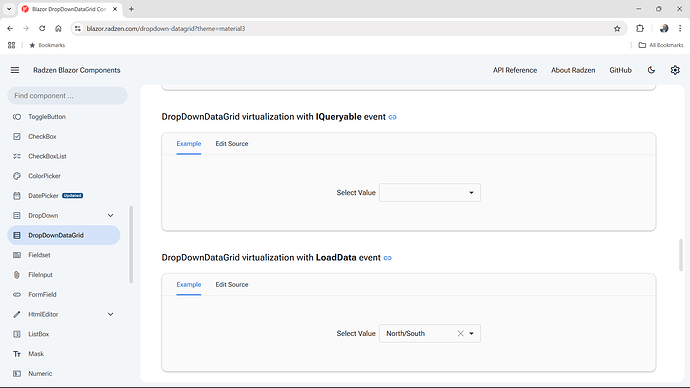This screenshot has height=388, width=690.
Task: Open browser extensions puzzle icon
Action: tap(640, 29)
